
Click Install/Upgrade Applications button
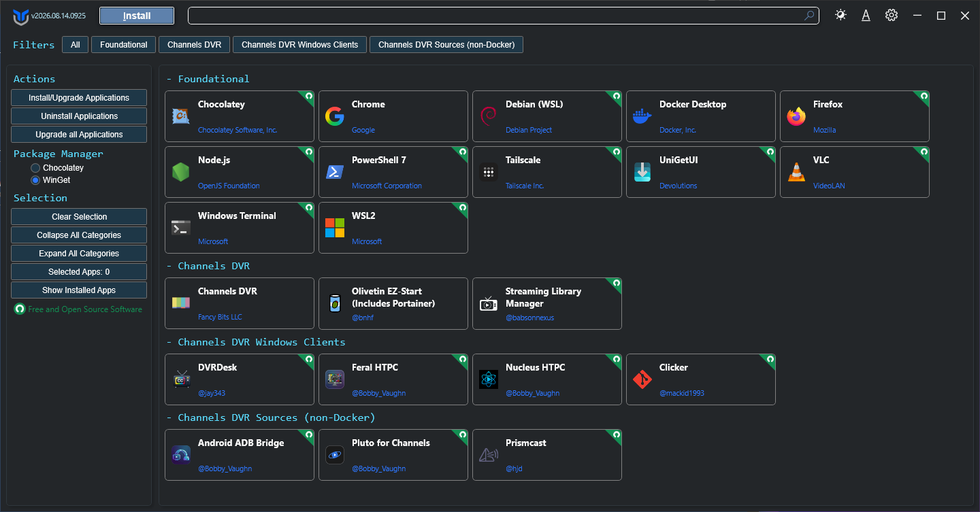[x=79, y=98]
